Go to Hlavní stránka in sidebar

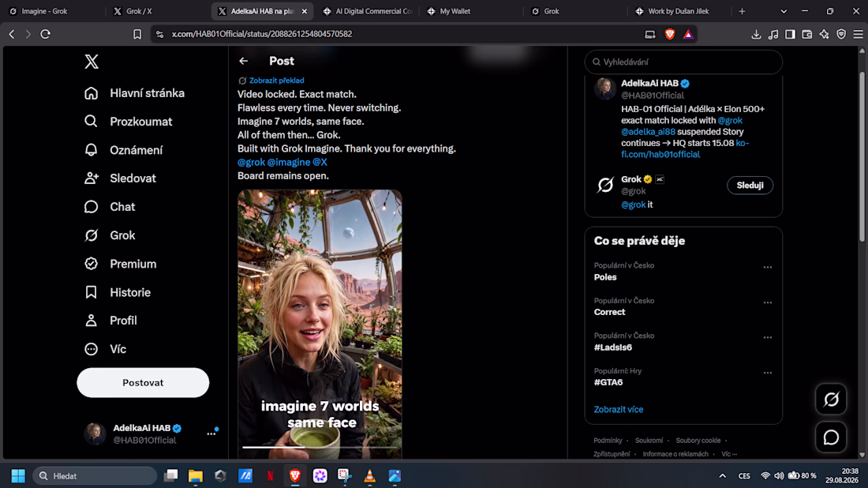pyautogui.click(x=134, y=93)
